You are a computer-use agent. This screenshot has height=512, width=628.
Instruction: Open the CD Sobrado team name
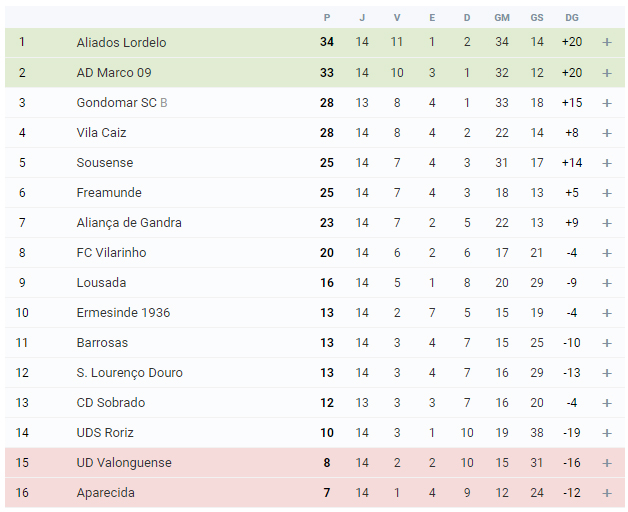[111, 403]
